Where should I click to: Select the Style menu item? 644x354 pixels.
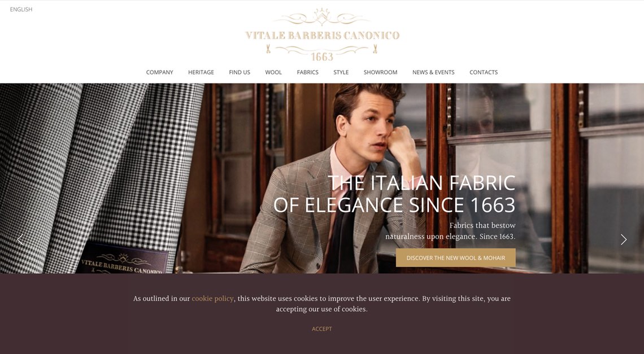coord(341,72)
